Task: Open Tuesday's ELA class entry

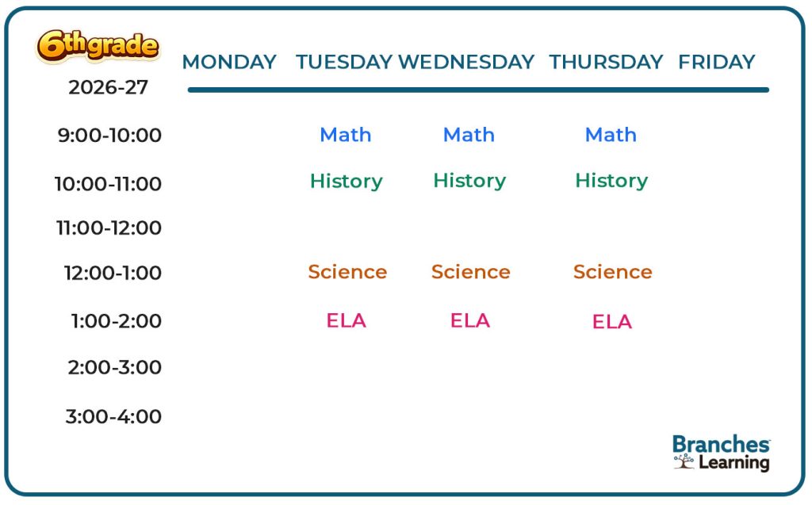Action: pos(347,321)
